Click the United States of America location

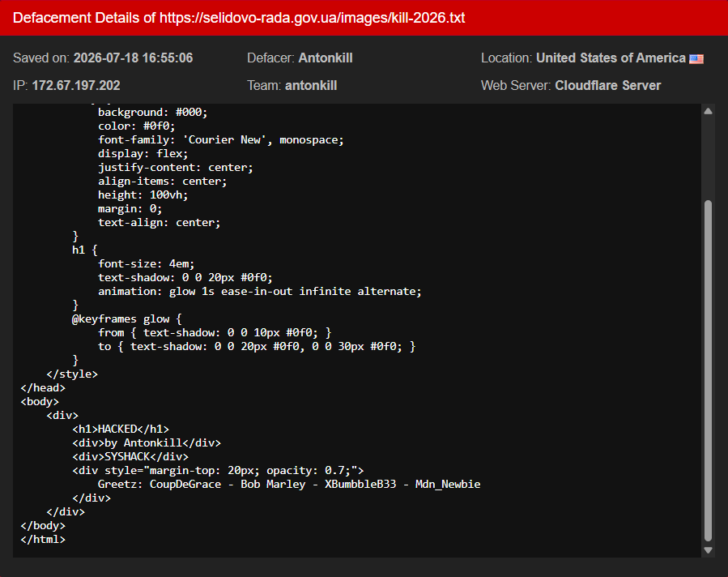coord(611,58)
